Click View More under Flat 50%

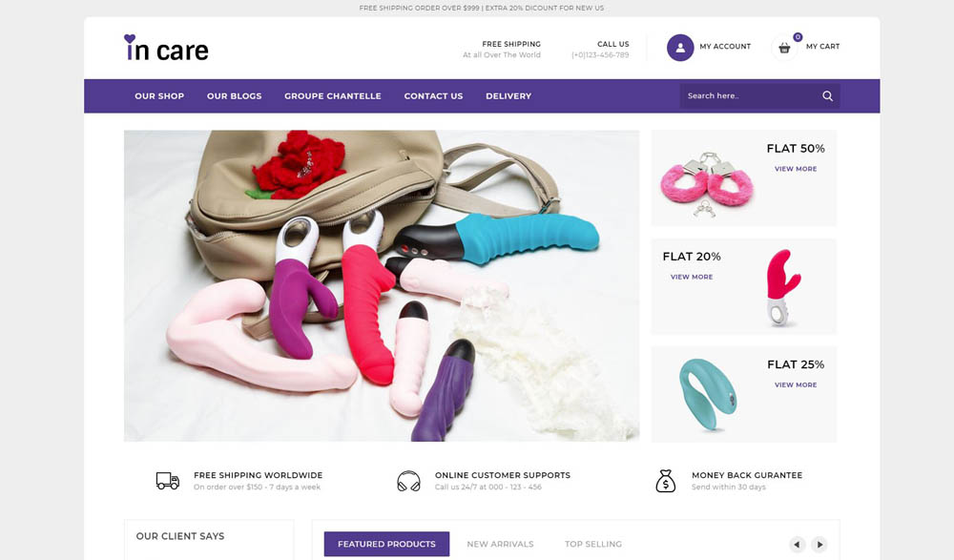[x=796, y=169]
